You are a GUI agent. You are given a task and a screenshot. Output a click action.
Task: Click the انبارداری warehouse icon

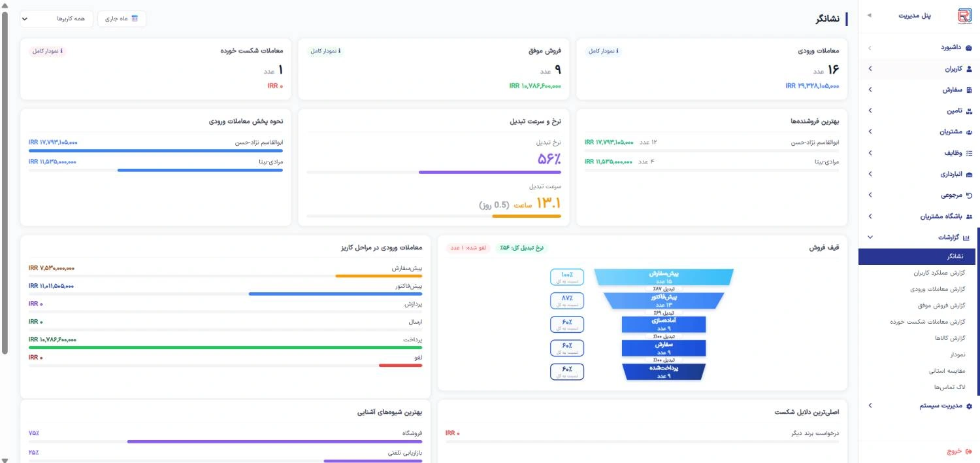969,175
